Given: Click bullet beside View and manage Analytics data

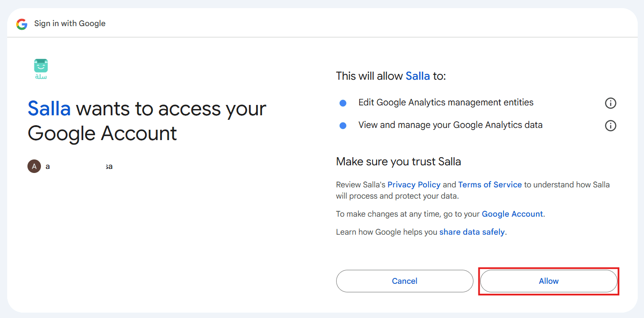Looking at the screenshot, I should [x=343, y=126].
